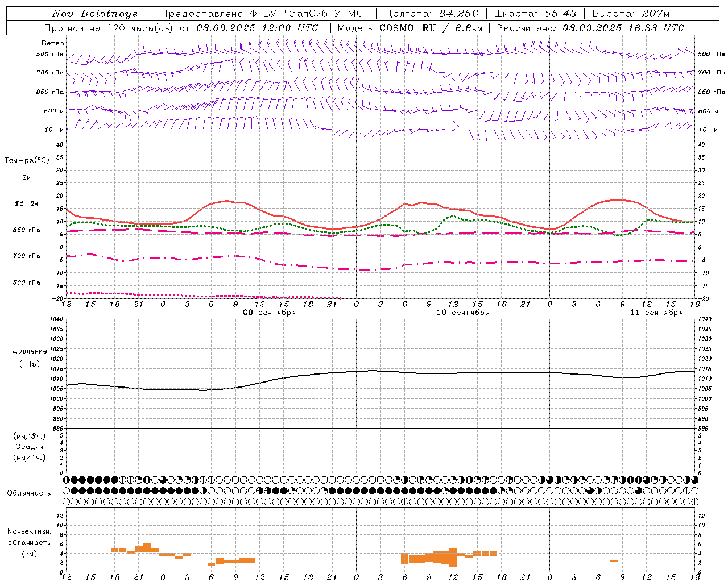
Task: Click the 11 сентября date label
Action: click(x=656, y=313)
